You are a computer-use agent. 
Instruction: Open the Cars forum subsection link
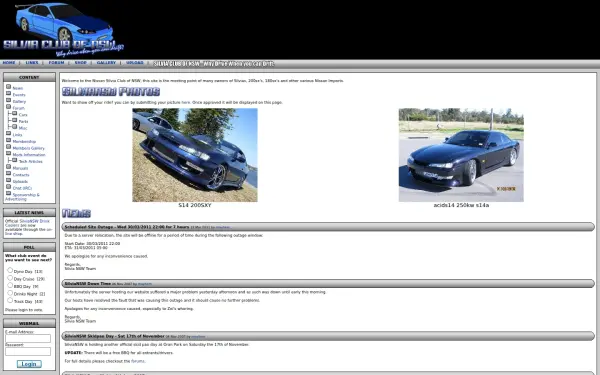23,115
